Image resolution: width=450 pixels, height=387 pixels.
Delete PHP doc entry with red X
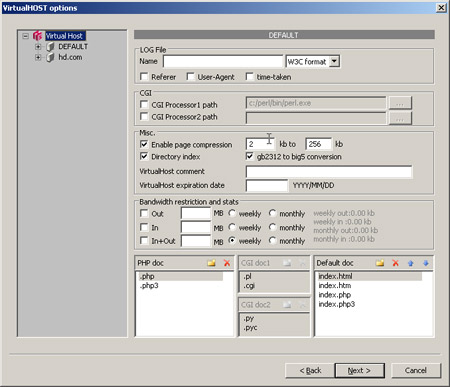click(x=227, y=263)
